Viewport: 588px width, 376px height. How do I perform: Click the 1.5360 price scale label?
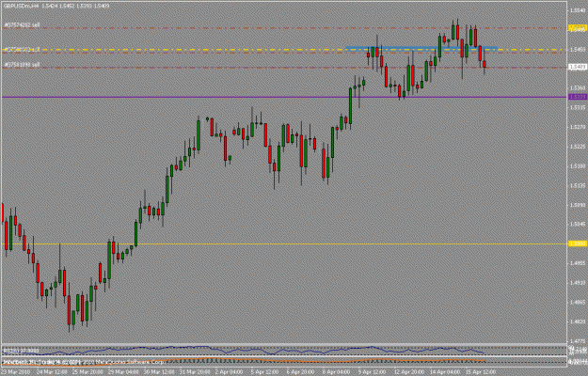point(578,88)
